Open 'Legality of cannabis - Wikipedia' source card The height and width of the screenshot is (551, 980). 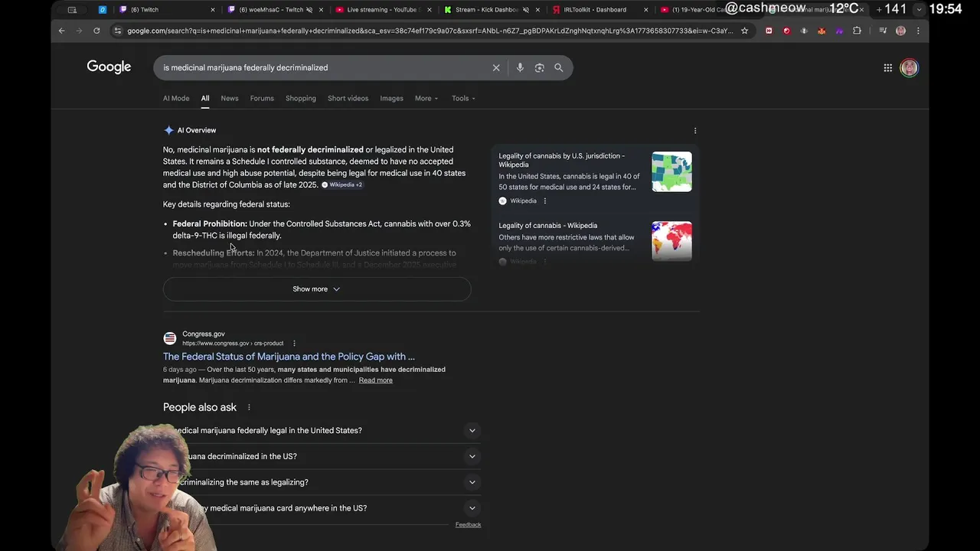(548, 226)
